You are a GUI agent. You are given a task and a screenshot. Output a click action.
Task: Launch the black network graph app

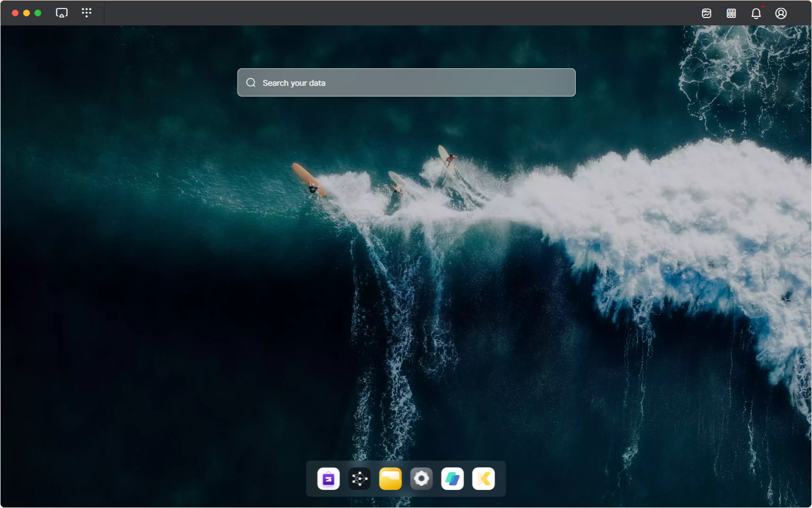359,479
